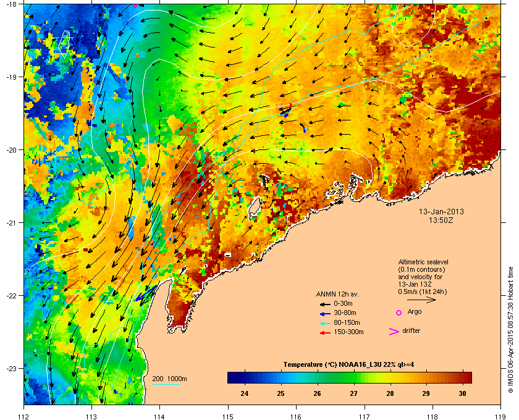Click the '(0.1m contours)' legend line
Screen dimensions: 519x420
click(421, 269)
